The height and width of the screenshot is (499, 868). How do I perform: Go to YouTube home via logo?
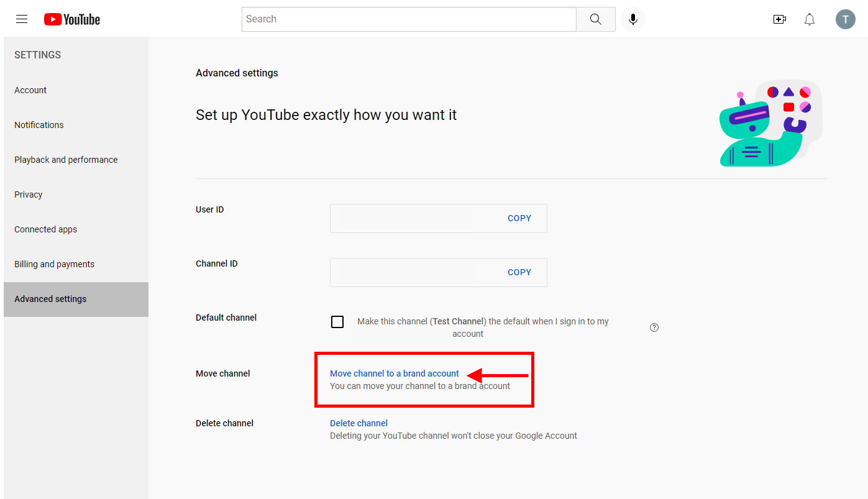pyautogui.click(x=72, y=19)
